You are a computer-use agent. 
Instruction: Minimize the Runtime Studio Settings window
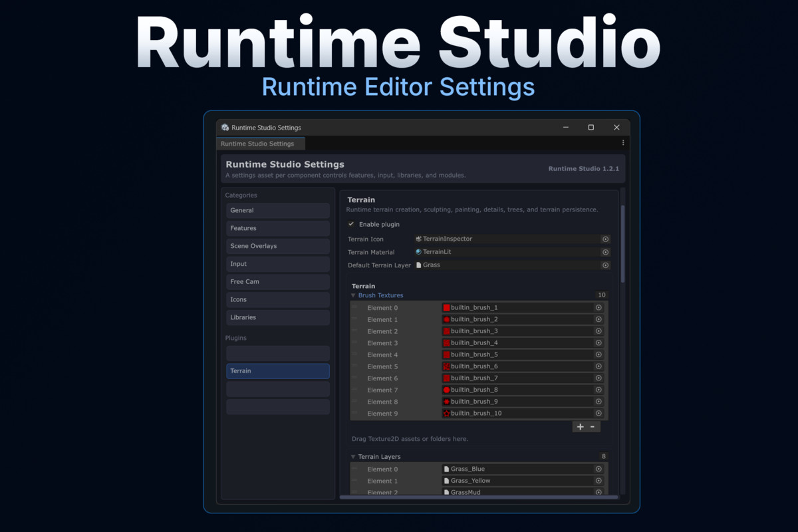[565, 128]
